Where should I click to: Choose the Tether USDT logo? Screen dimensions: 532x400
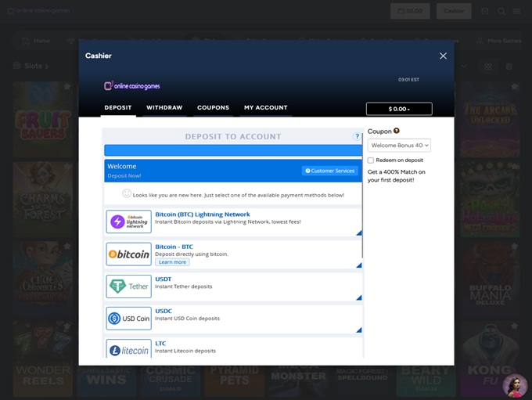click(129, 286)
